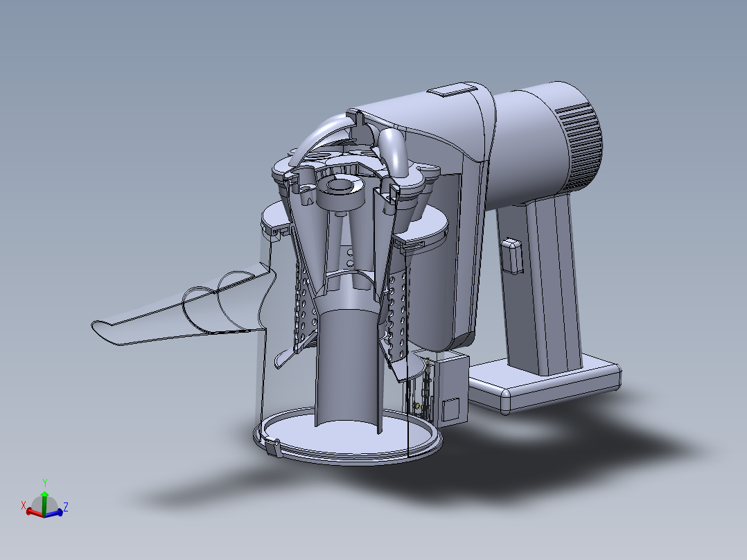Select the rectangular button atop main body
Viewport: 747px width, 560px height.
coord(452,89)
